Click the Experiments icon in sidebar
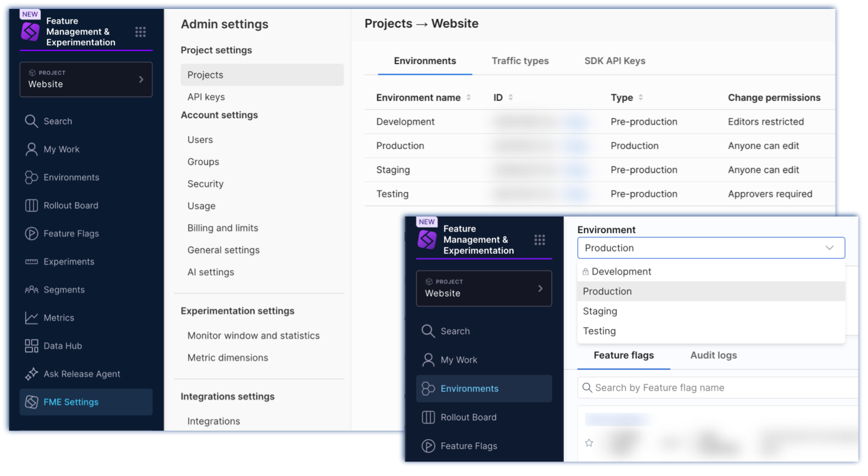Image resolution: width=868 pixels, height=476 pixels. (x=31, y=262)
